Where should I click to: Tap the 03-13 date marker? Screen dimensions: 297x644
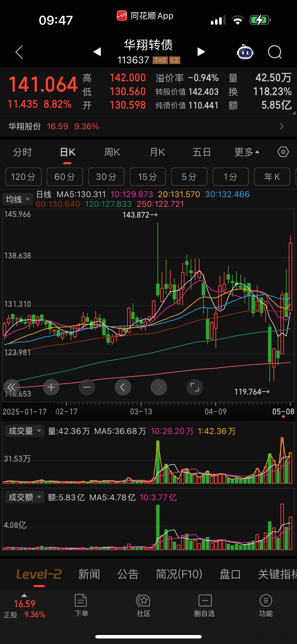click(x=141, y=412)
